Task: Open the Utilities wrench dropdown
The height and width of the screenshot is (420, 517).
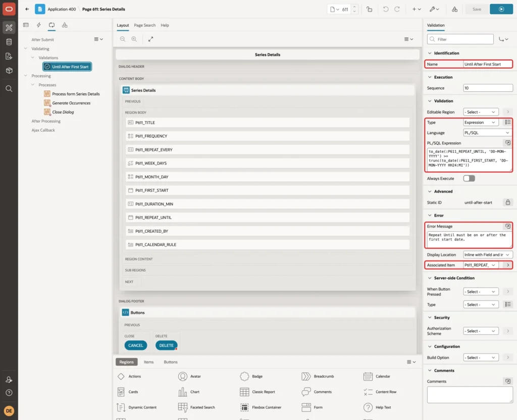Action: [434, 9]
